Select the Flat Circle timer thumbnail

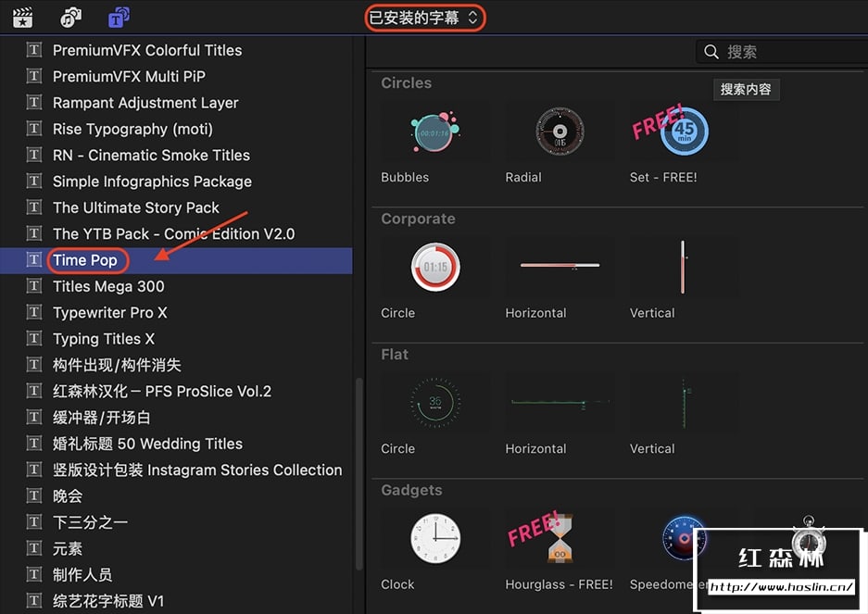point(435,403)
